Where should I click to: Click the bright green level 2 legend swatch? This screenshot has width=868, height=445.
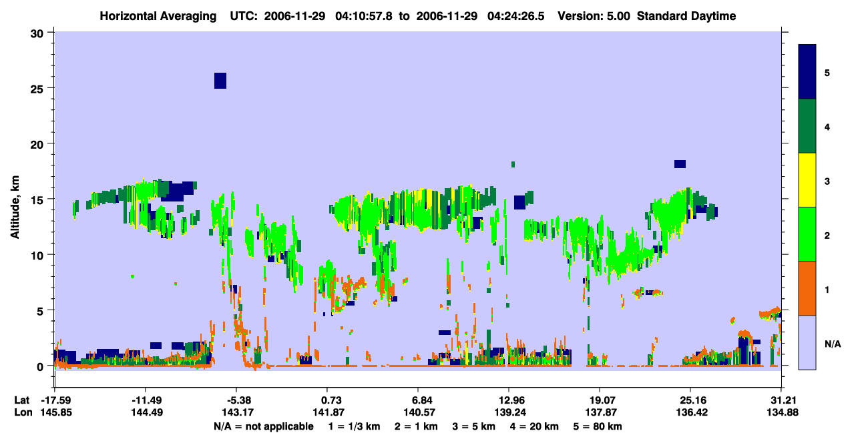(807, 234)
